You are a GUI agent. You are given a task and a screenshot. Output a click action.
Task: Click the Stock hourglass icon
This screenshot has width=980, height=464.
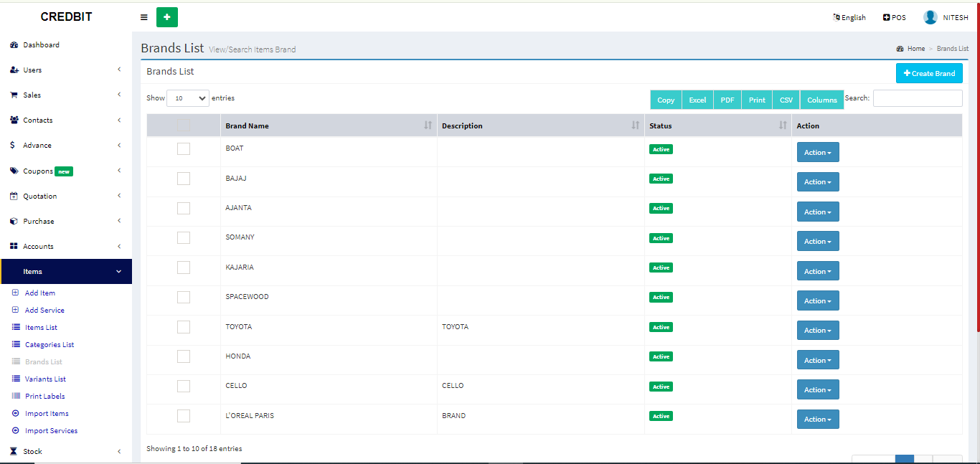point(14,451)
